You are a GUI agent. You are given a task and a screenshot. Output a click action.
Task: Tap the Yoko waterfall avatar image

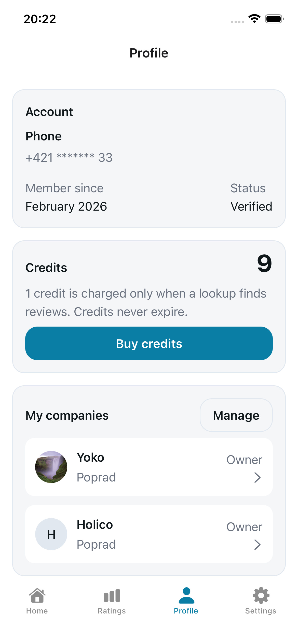(51, 467)
